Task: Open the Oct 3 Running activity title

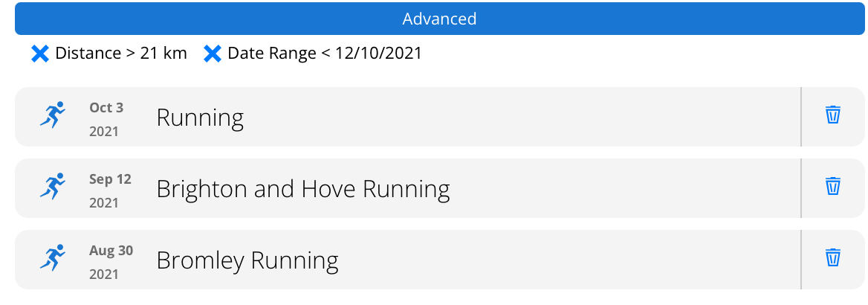Action: 201,118
